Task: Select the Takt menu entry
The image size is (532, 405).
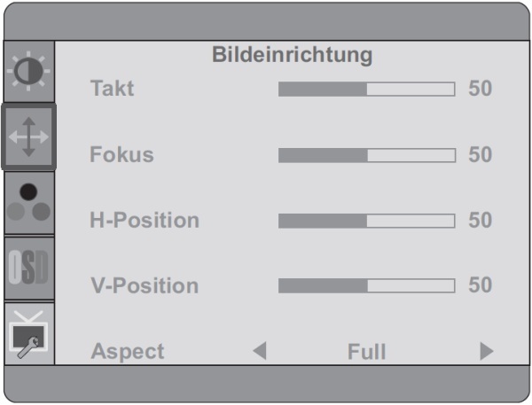Action: point(113,89)
